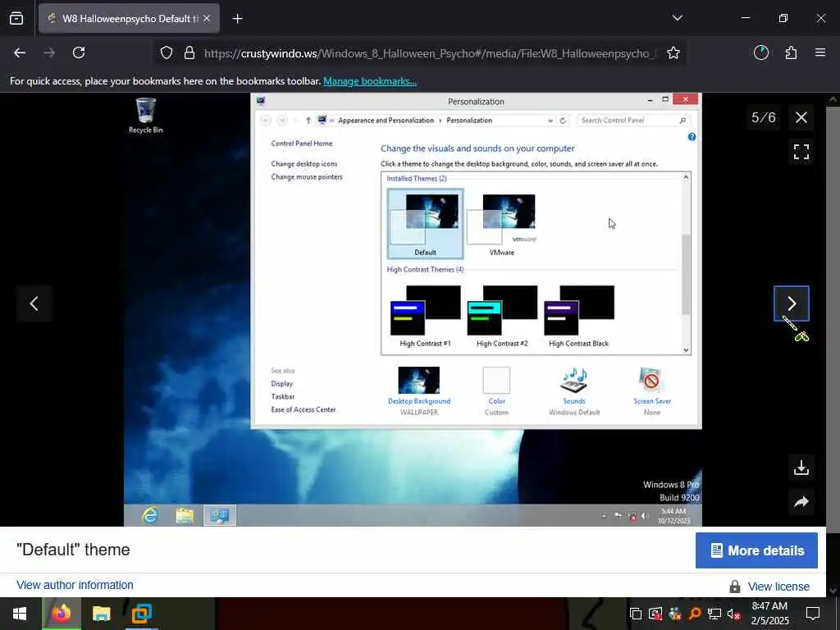Click the Taskbar link under See also

tap(283, 396)
